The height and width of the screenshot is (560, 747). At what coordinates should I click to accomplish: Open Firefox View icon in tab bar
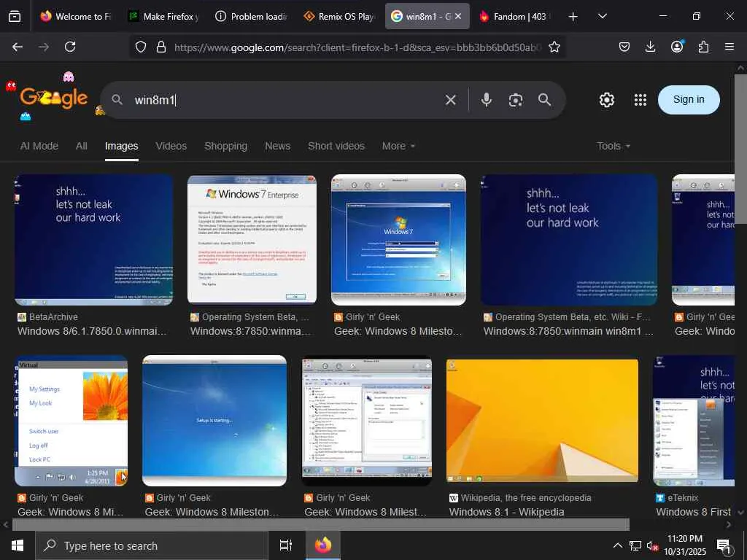coord(15,16)
